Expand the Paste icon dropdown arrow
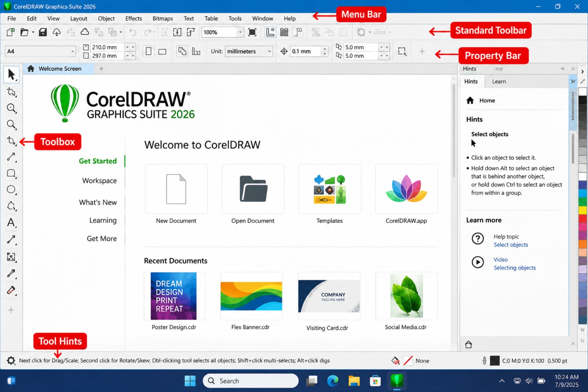This screenshot has width=588, height=392. [x=121, y=32]
